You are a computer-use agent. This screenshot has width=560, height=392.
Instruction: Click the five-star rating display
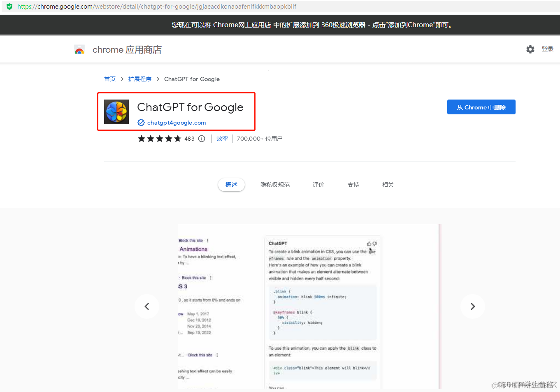click(159, 139)
